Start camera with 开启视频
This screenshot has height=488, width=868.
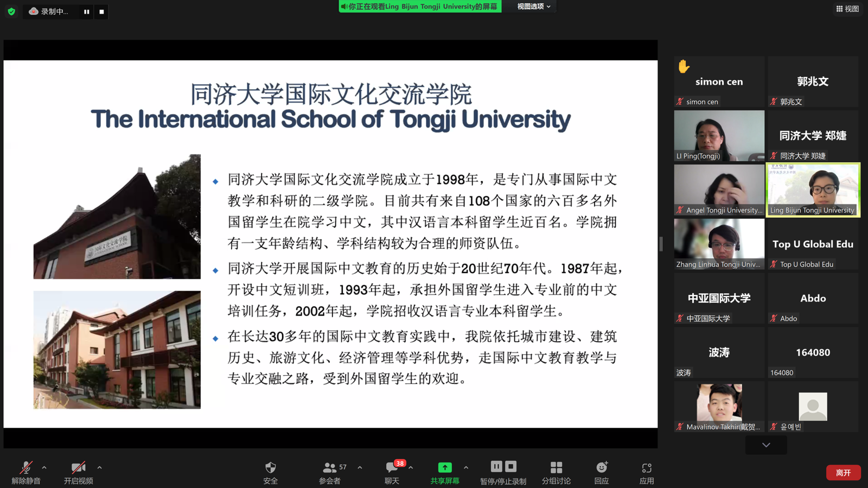tap(79, 473)
